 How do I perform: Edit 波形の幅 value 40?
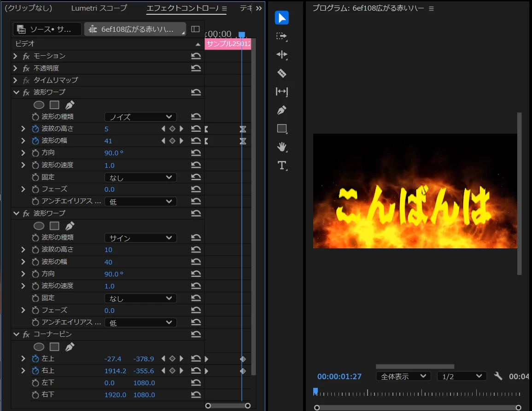108,262
